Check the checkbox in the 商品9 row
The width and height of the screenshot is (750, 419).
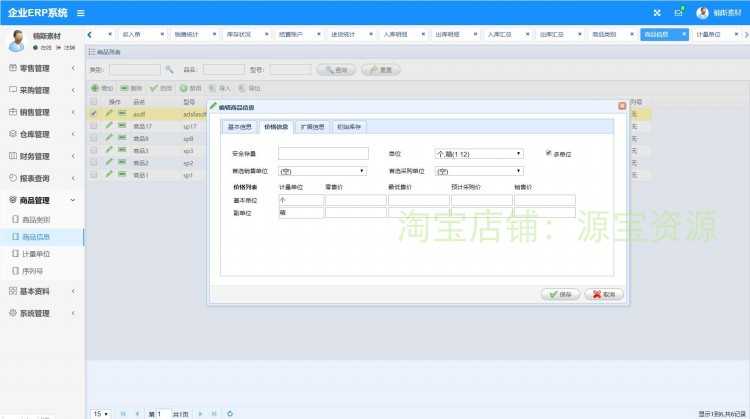[94, 138]
